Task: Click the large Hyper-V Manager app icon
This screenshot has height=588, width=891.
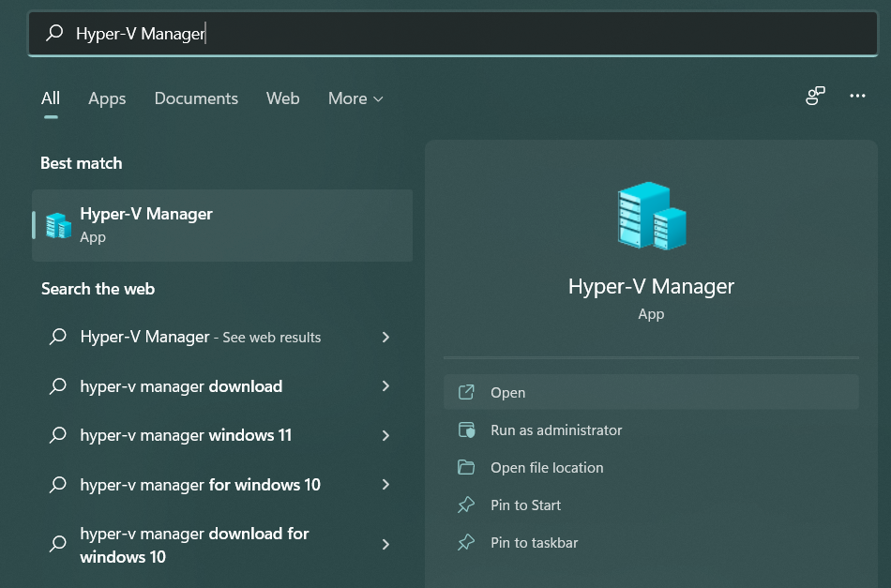Action: [651, 216]
